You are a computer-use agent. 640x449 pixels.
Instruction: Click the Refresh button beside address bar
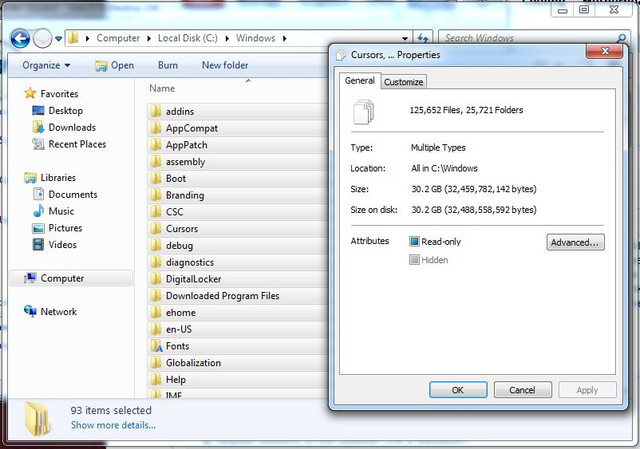tap(423, 38)
